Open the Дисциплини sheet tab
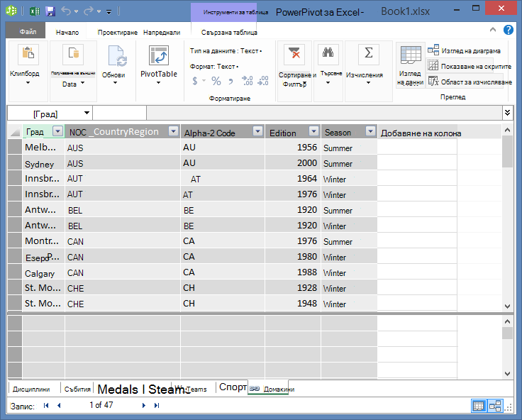Screen dimensions: 522x420 pos(31,389)
